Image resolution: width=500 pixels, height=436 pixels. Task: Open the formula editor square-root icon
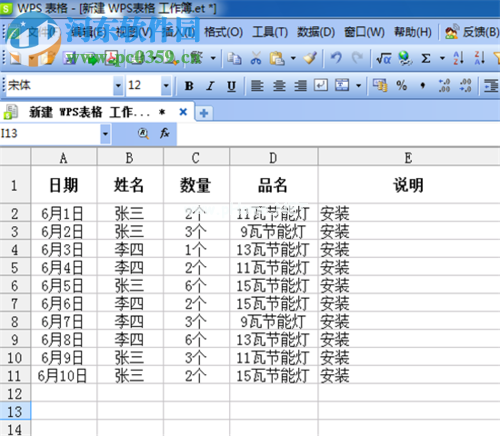pyautogui.click(x=383, y=59)
